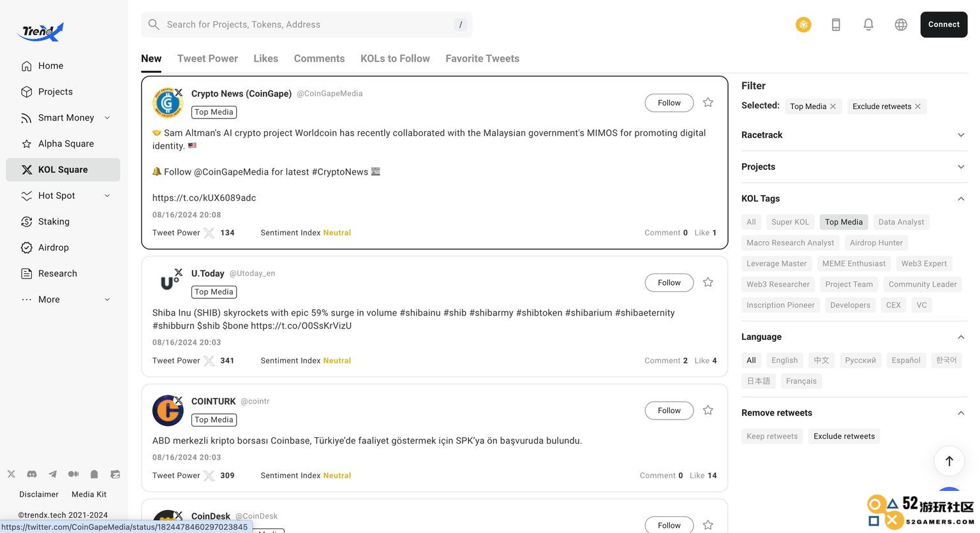Focus the Projects, Tokens, Address search field
This screenshot has width=980, height=533.
(307, 24)
